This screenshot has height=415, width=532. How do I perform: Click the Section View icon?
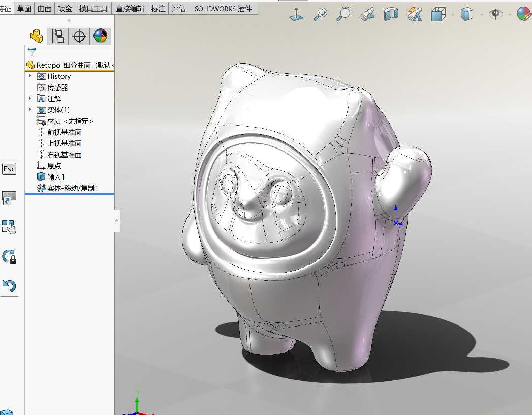coord(391,14)
